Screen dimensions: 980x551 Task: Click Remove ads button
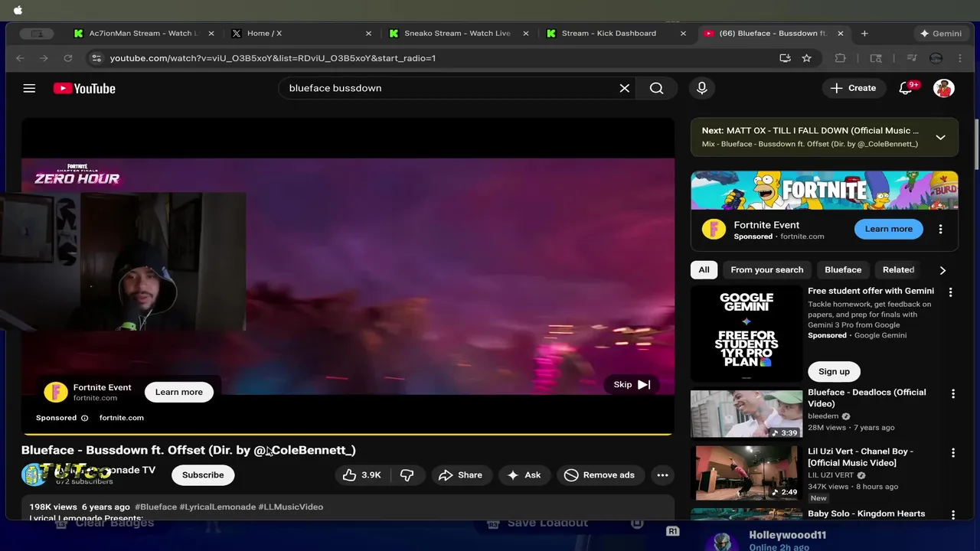point(599,475)
